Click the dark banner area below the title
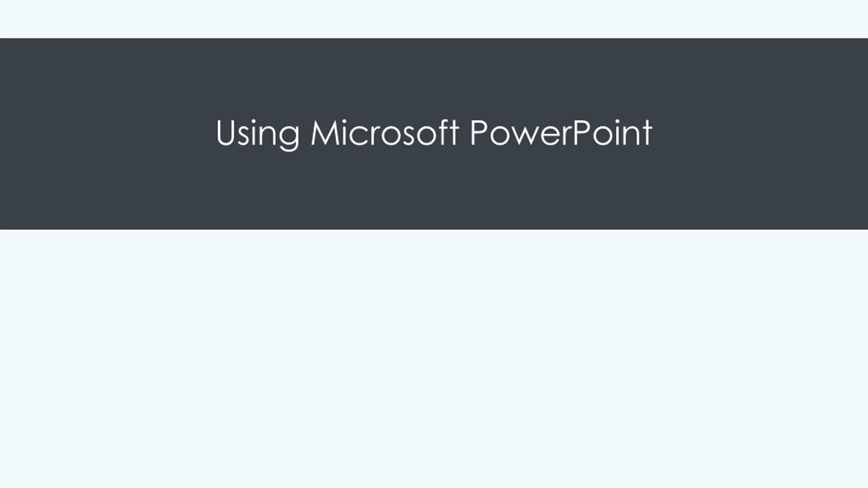 tap(434, 190)
